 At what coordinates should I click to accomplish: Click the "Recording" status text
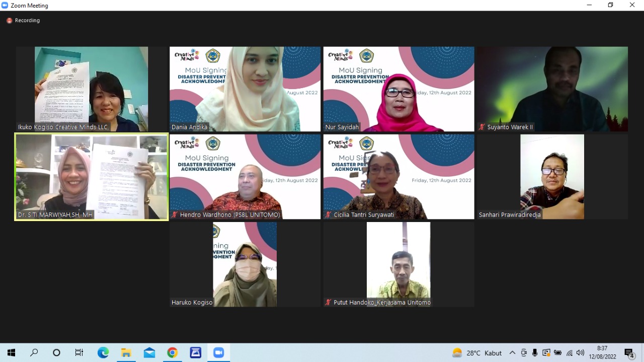point(27,21)
